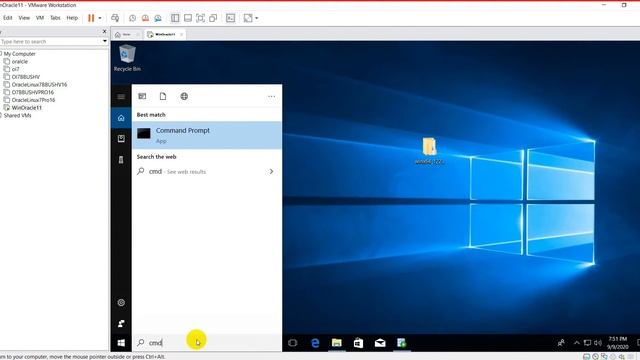
Task: Select the Ol788USHV virtual machine
Action: (26, 77)
